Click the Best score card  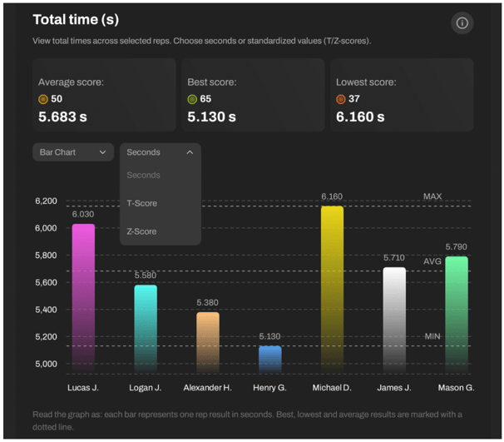tap(253, 95)
